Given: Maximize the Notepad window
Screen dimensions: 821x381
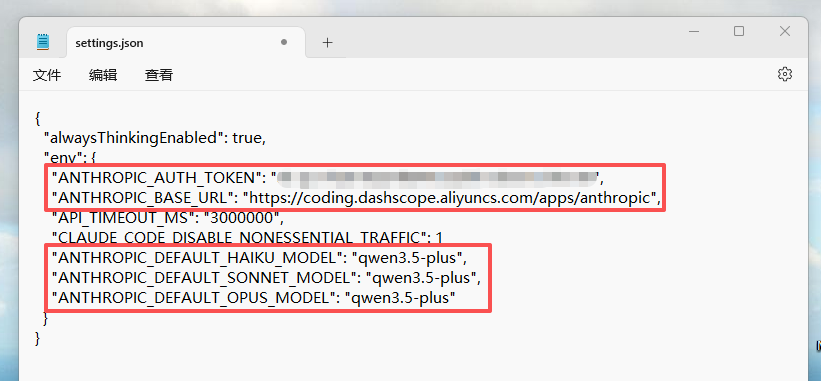Looking at the screenshot, I should (x=739, y=31).
